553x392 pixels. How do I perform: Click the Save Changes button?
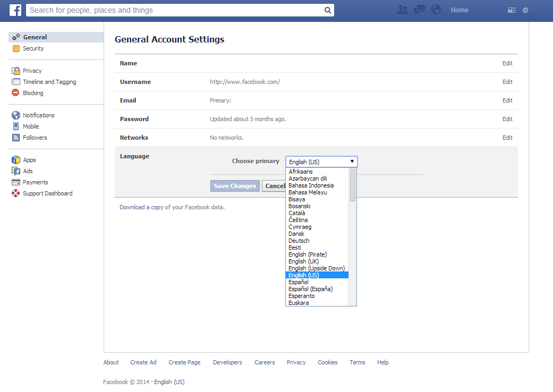(235, 186)
